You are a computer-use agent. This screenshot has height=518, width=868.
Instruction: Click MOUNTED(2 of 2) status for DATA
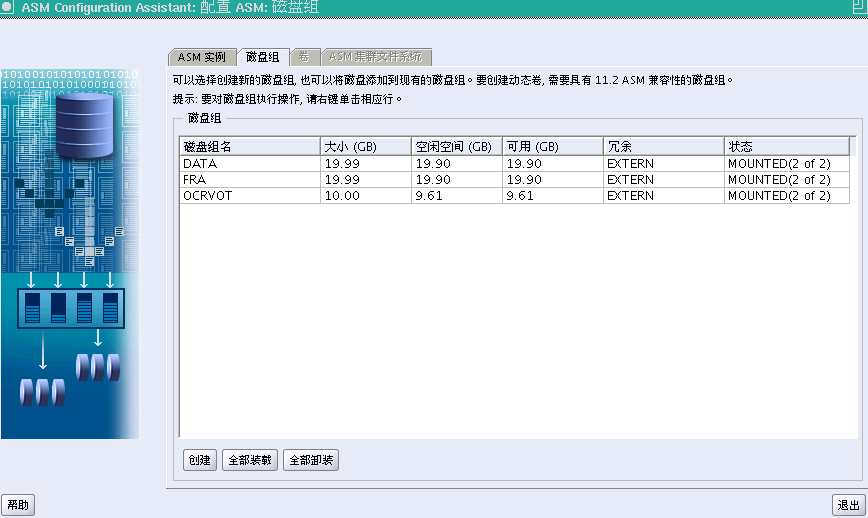pyautogui.click(x=787, y=164)
